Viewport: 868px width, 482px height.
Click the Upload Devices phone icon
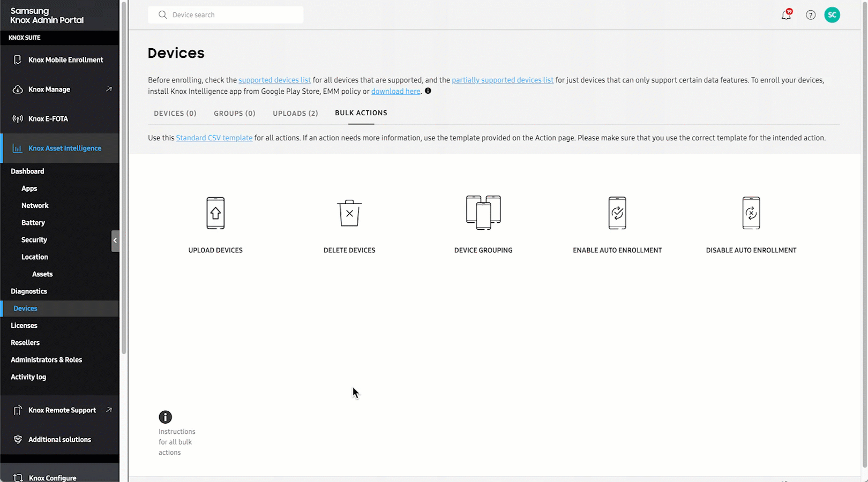215,213
